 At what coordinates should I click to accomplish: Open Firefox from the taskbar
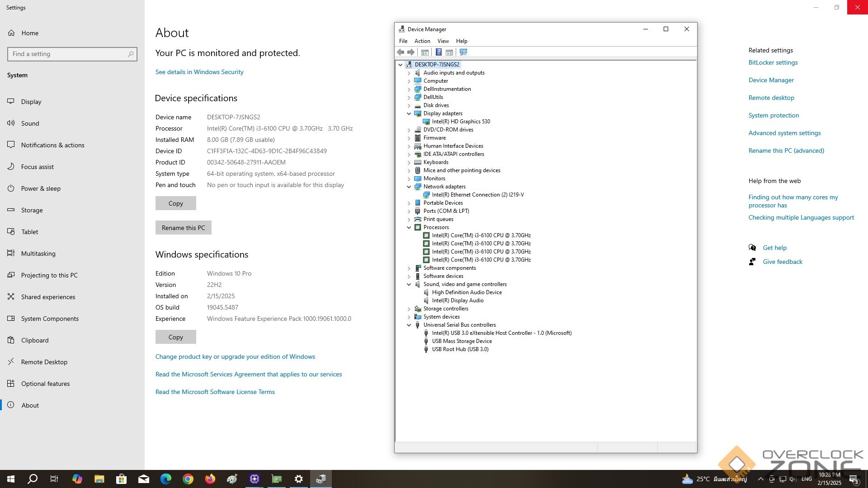(210, 479)
